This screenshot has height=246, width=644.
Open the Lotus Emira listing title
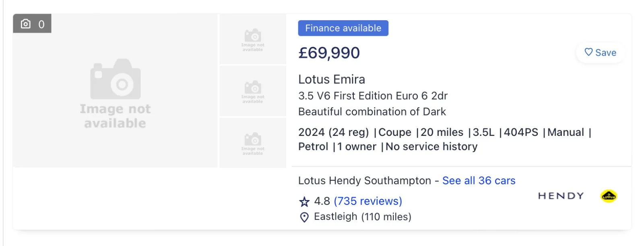pyautogui.click(x=332, y=79)
